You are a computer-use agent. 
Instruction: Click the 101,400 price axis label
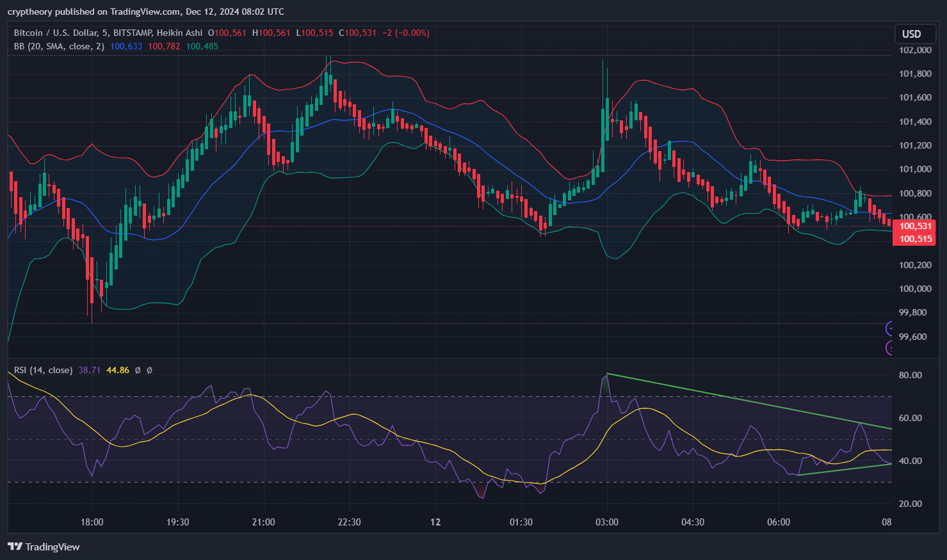point(915,122)
